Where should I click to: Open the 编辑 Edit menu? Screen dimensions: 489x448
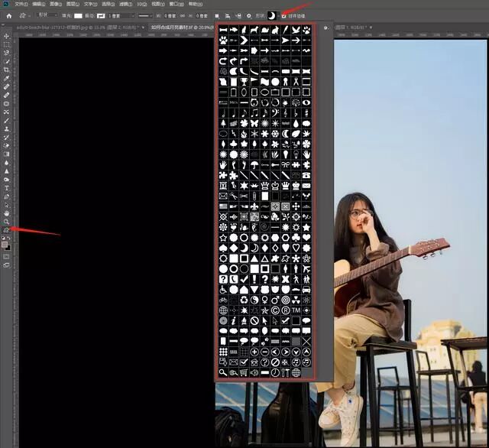click(39, 5)
